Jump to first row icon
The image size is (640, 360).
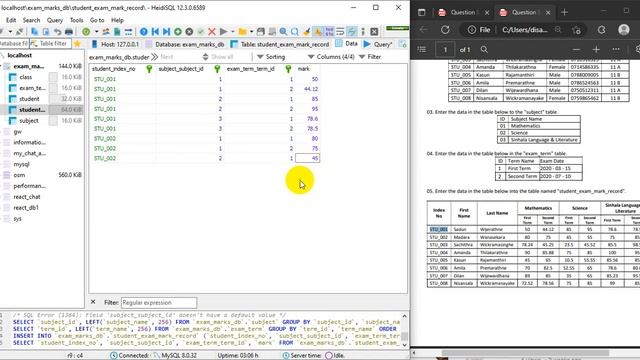click(x=155, y=31)
